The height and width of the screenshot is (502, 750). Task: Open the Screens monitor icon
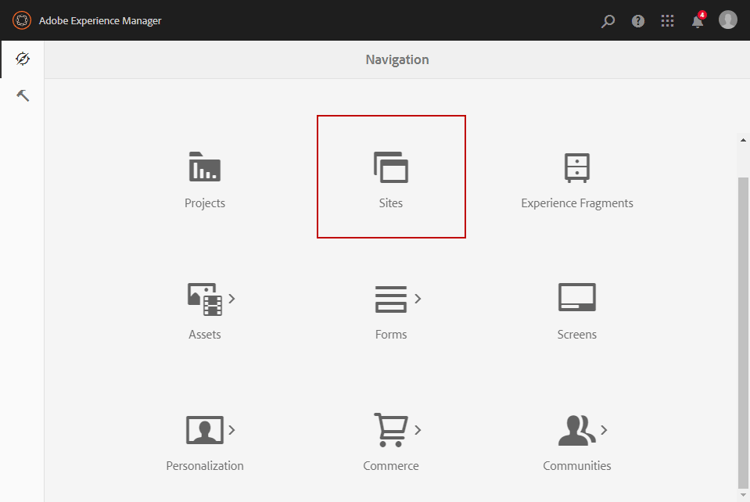(577, 297)
